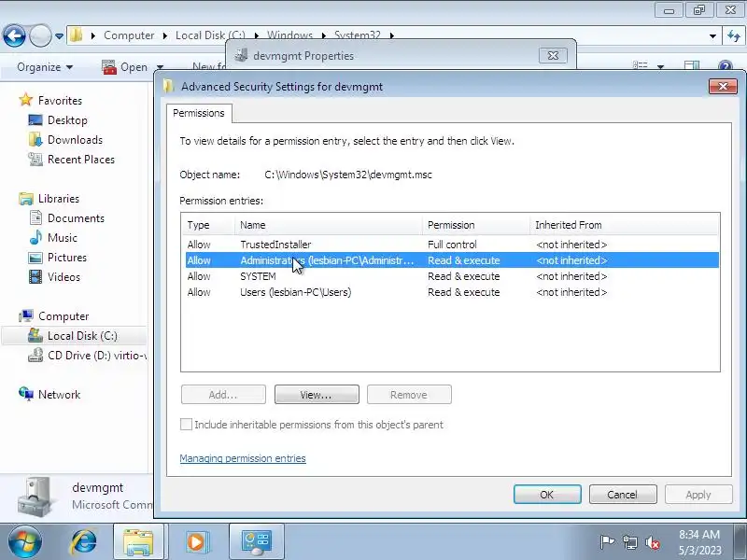Select Computer in navigation pane
The width and height of the screenshot is (747, 560).
[x=63, y=316]
